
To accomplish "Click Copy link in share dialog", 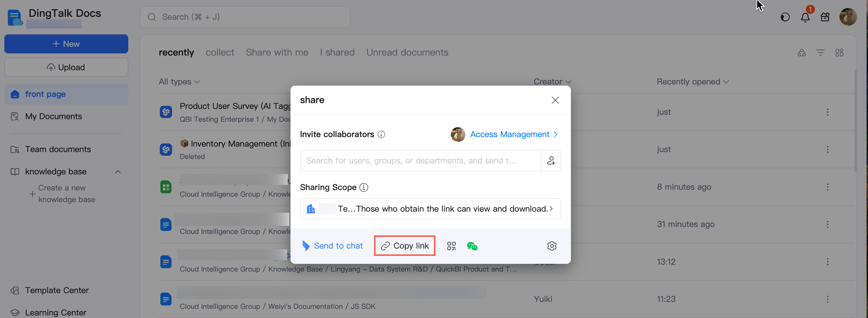I will (405, 246).
